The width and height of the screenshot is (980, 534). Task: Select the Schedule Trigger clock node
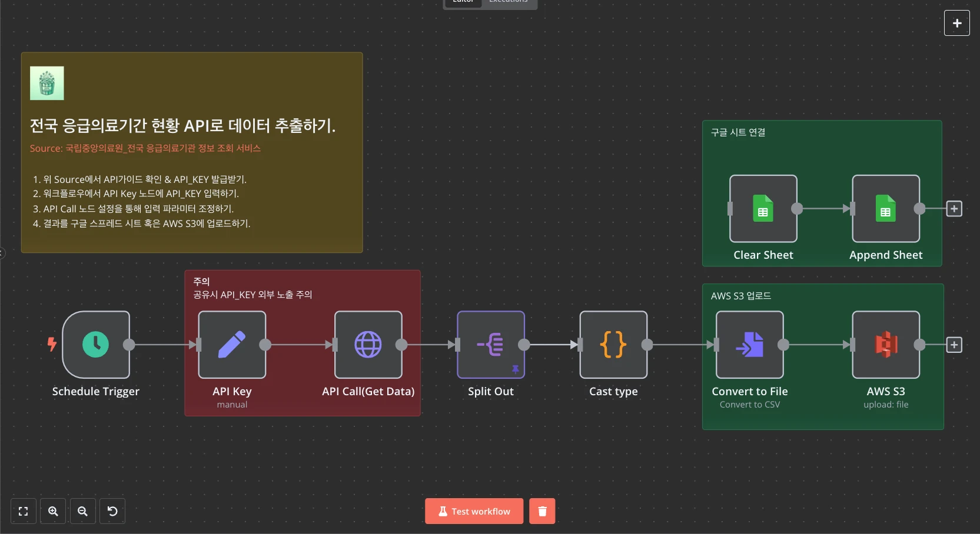coord(96,345)
